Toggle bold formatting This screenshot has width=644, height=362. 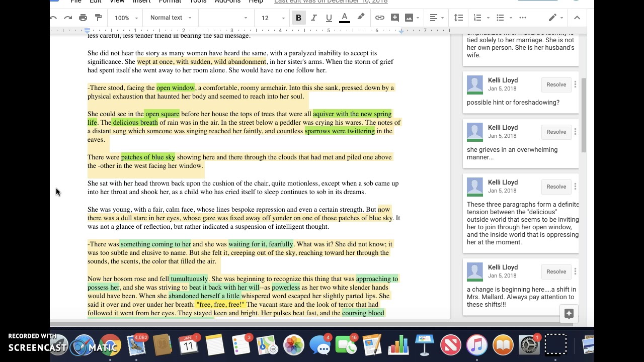298,18
